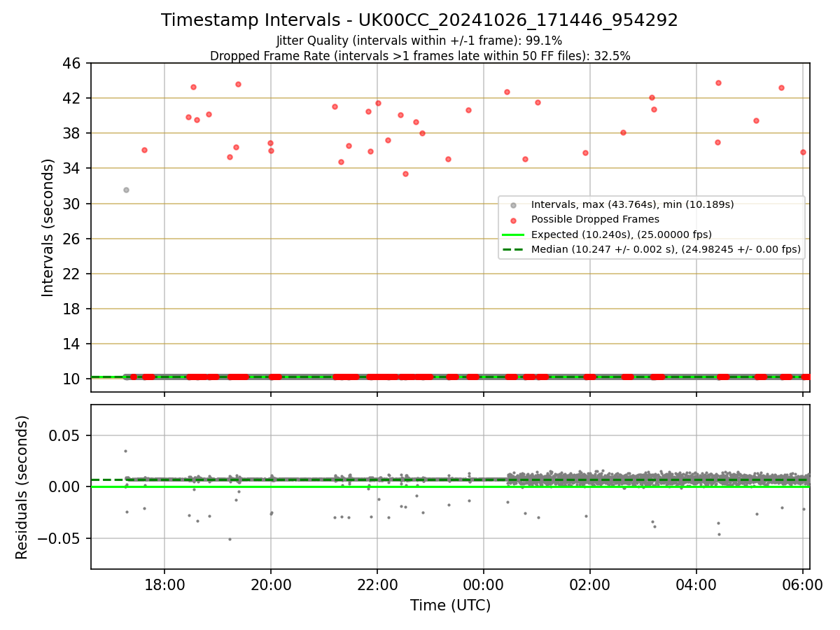Click the 'Intervals (seconds)' y-axis label
Viewport: 840px width, 630px height.
click(48, 227)
